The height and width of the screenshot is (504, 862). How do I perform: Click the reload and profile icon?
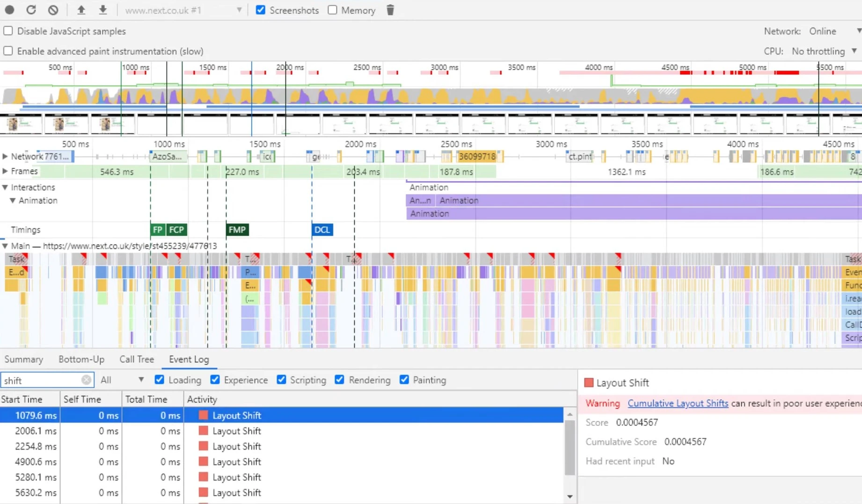[x=31, y=10]
